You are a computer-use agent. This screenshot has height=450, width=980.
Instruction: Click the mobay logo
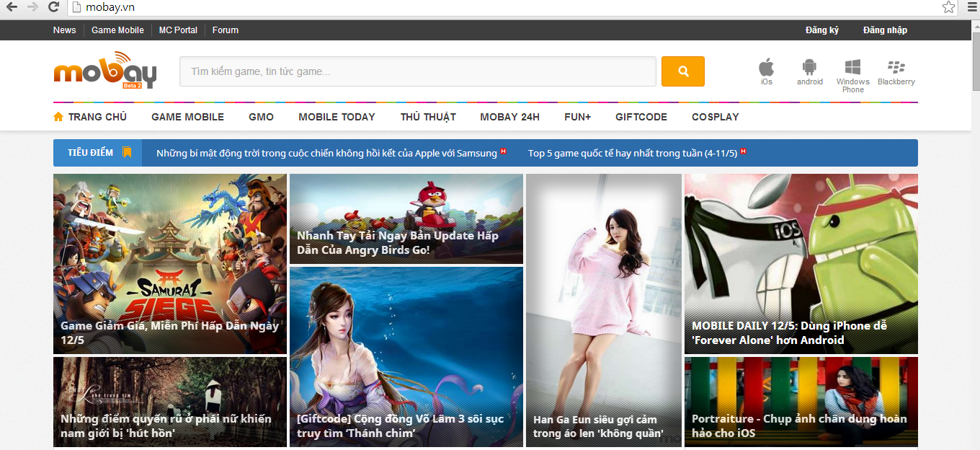click(104, 71)
